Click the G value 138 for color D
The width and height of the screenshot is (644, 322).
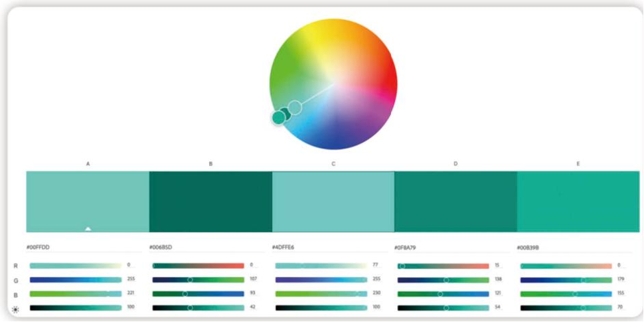click(498, 279)
